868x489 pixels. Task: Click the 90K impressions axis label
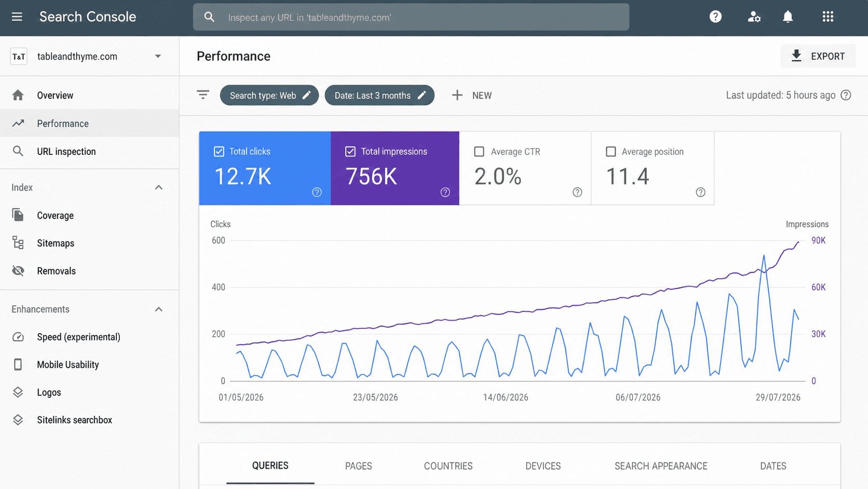[818, 240]
